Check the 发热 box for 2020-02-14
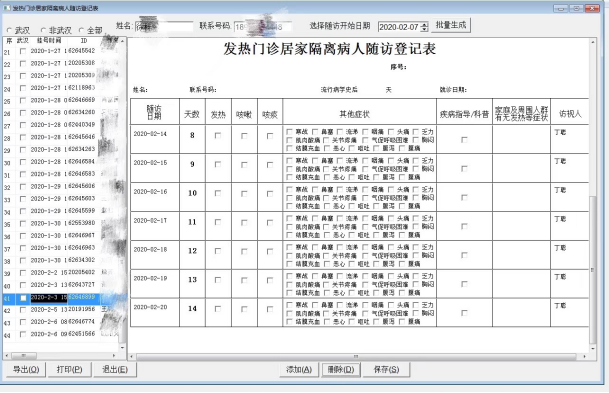The image size is (609, 393). tap(218, 136)
